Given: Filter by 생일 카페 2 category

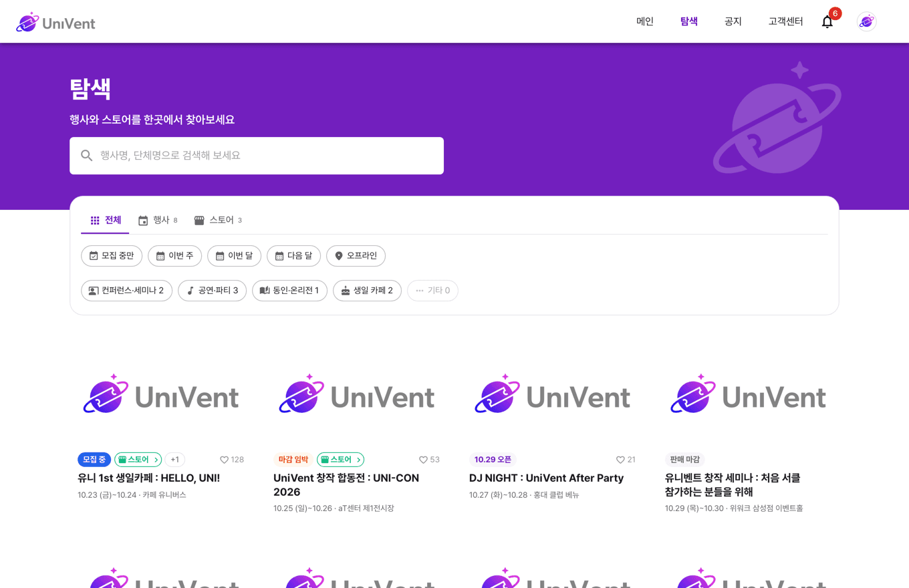Looking at the screenshot, I should 367,291.
